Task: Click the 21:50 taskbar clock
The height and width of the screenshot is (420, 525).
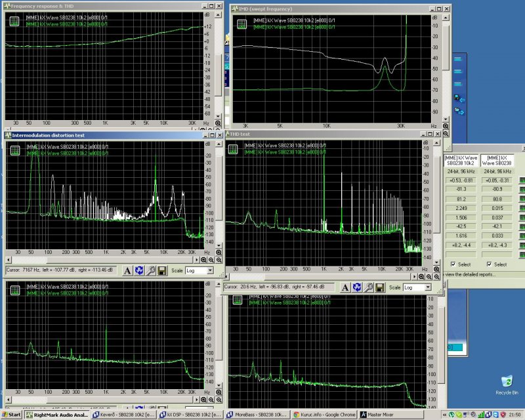Action: pyautogui.click(x=514, y=415)
